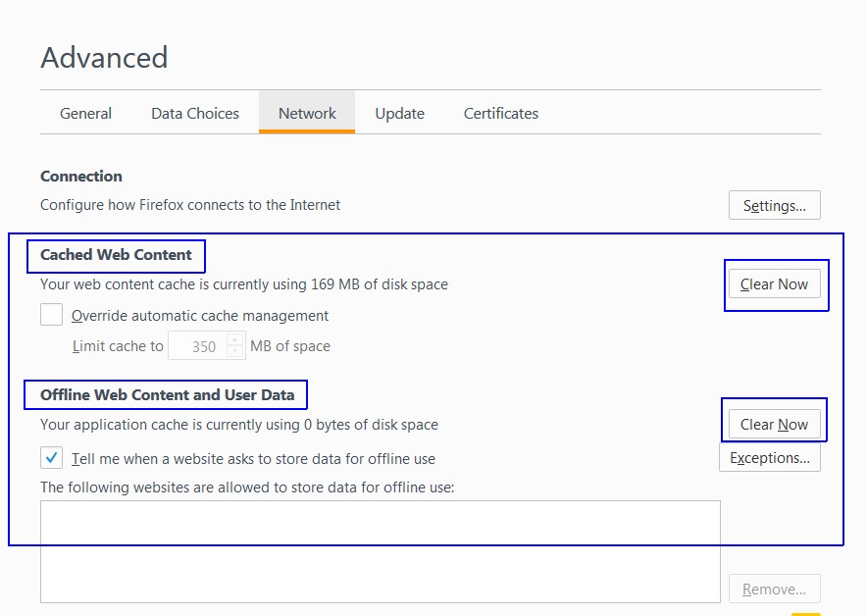Open the Certificates tab
This screenshot has height=616, width=867.
click(x=501, y=114)
